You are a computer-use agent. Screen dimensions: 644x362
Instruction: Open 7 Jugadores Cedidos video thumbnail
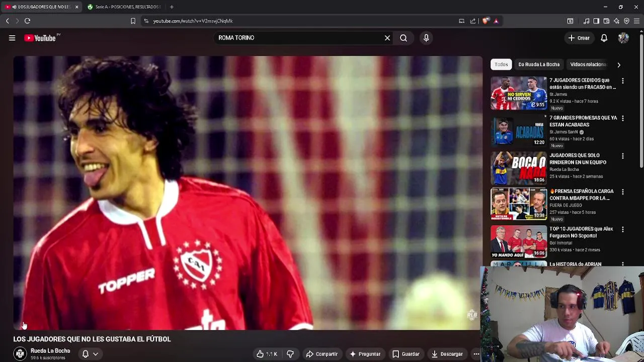click(x=519, y=93)
